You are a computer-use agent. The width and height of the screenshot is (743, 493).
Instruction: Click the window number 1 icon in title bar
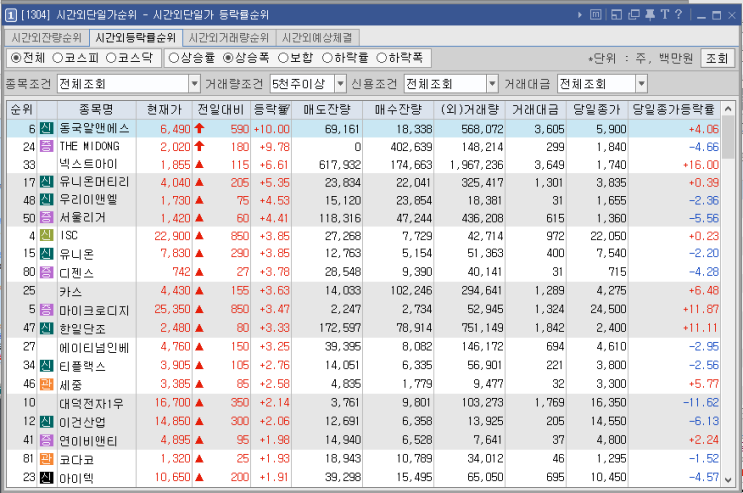(x=10, y=15)
